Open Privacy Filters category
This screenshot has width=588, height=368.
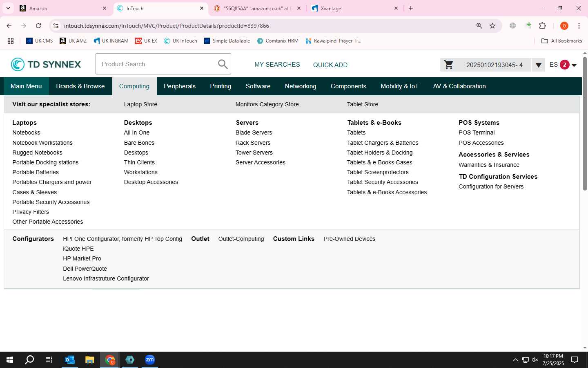click(x=31, y=212)
